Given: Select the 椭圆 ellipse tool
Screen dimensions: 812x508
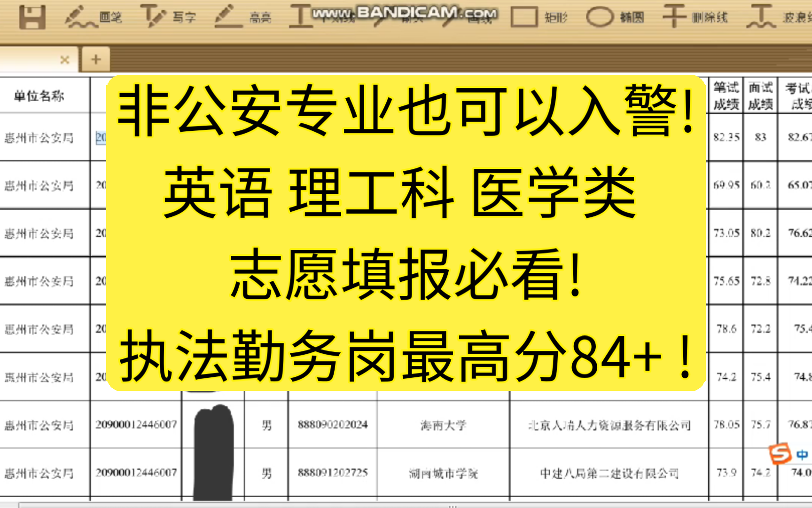Looking at the screenshot, I should click(x=615, y=17).
